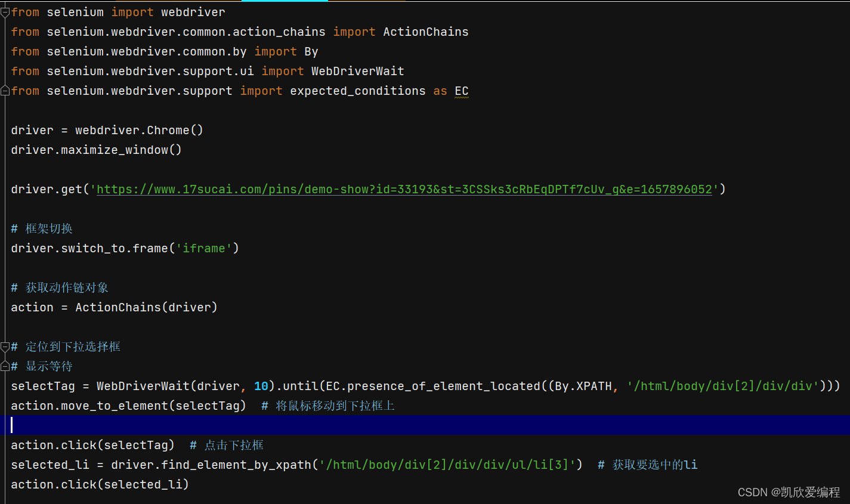The image size is (850, 504).
Task: Click 'action.move_to_element(selectTag)' call
Action: pos(129,406)
